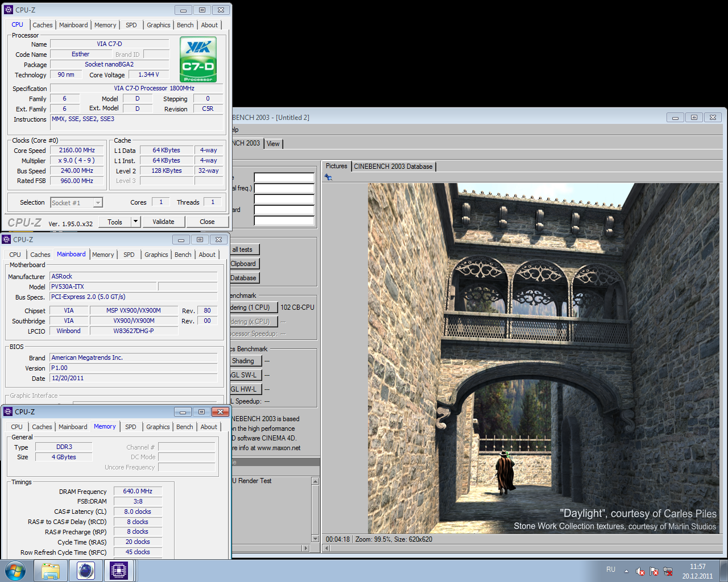Click the middle CPU-Z window title icon
Image resolution: width=728 pixels, height=582 pixels.
(x=6, y=239)
